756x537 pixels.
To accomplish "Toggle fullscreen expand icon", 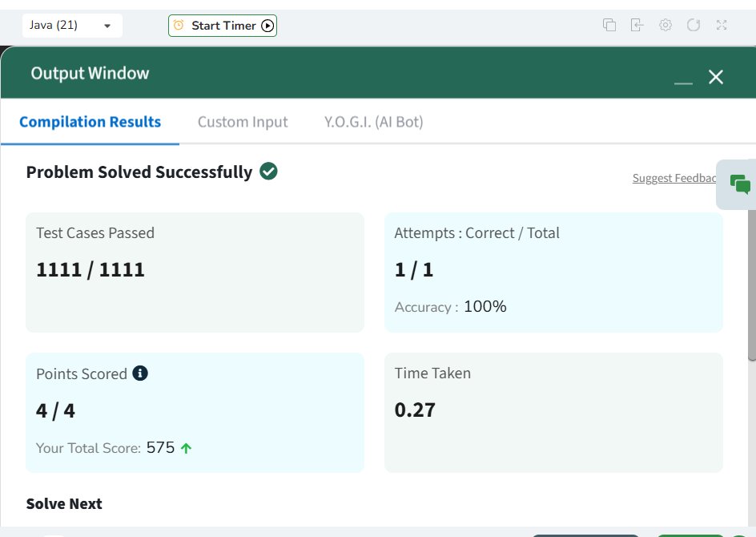I will (722, 25).
